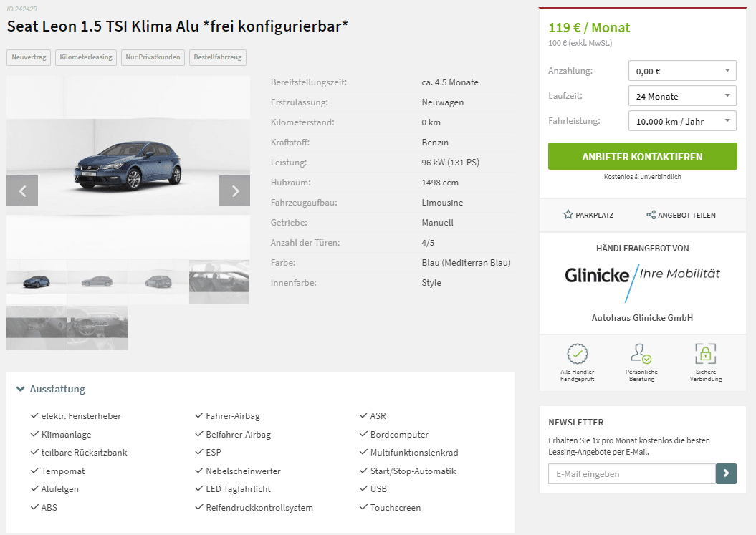The width and height of the screenshot is (756, 535).
Task: Click the value ca. 4.5 Monate
Action: tap(450, 82)
